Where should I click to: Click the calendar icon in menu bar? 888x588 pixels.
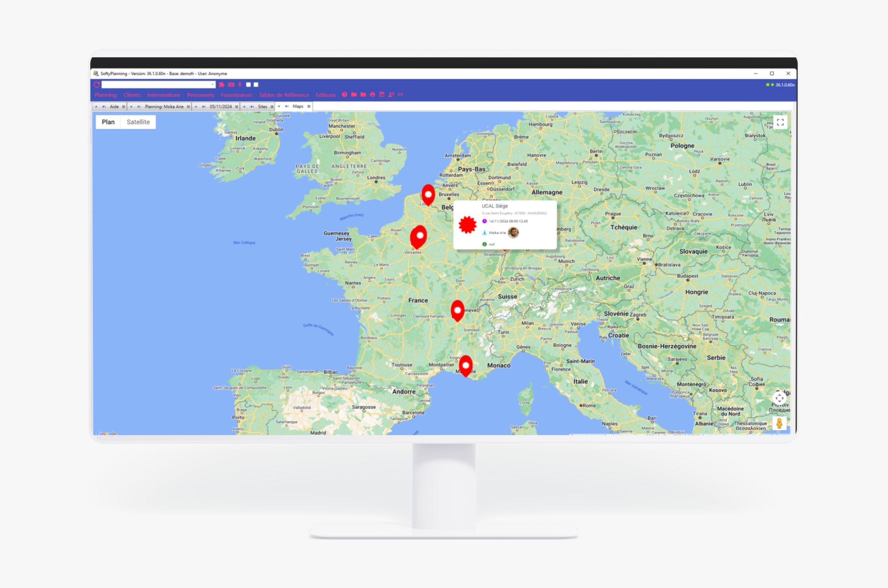coord(382,95)
